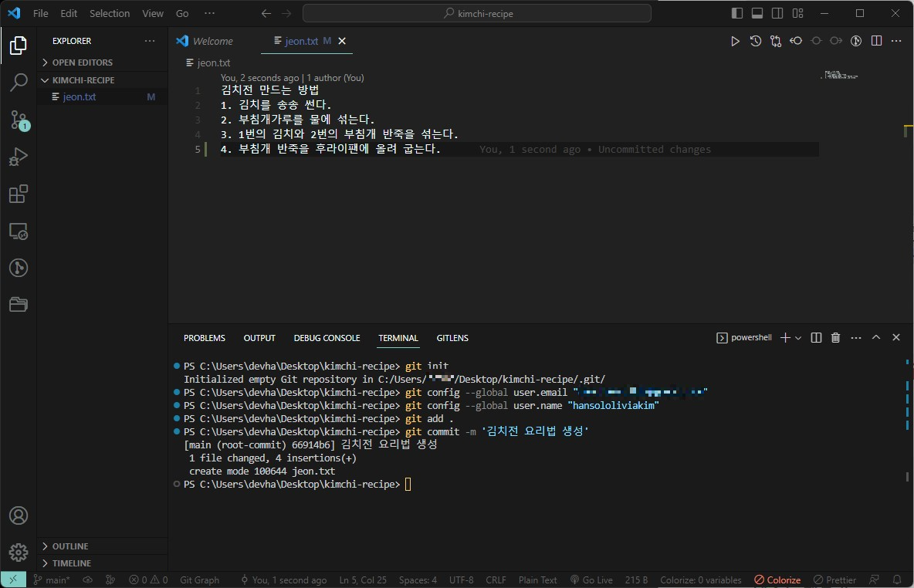The width and height of the screenshot is (914, 588).
Task: Open Explorer Views and More Actions ellipsis
Action: pos(150,41)
